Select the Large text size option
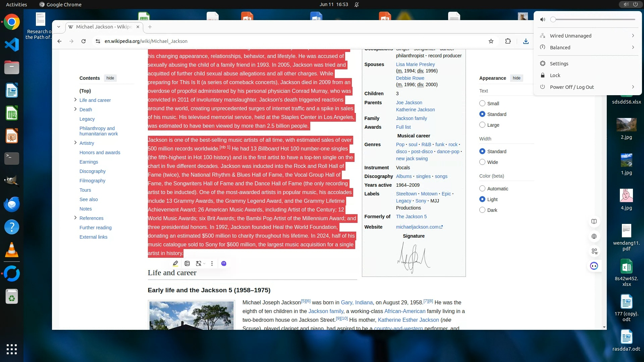The width and height of the screenshot is (644, 362). click(x=482, y=125)
